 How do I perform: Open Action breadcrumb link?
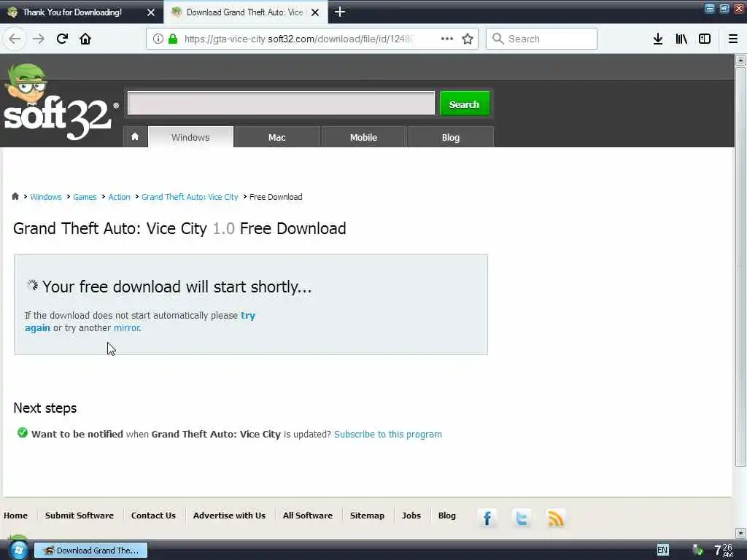(x=119, y=197)
